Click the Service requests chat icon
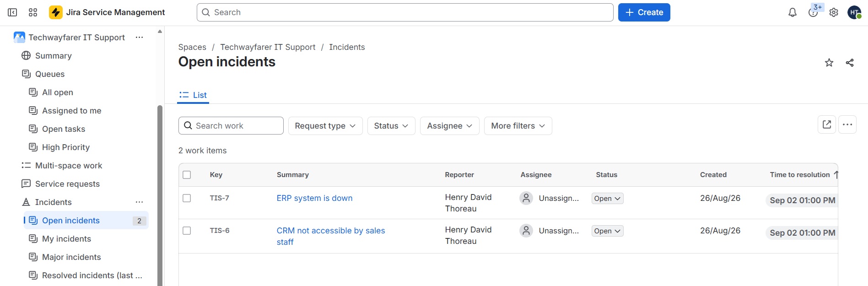 coord(26,183)
